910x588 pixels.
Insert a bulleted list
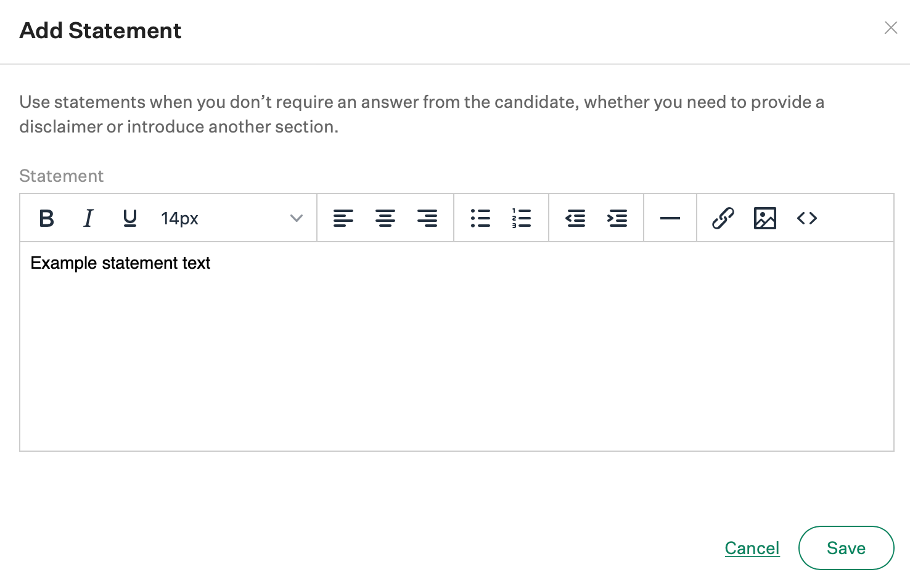tap(480, 218)
